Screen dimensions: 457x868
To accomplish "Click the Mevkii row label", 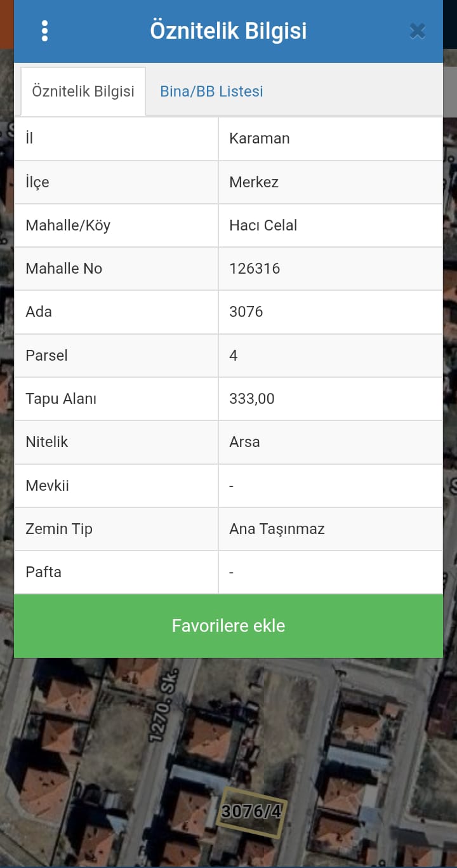I will (x=47, y=486).
